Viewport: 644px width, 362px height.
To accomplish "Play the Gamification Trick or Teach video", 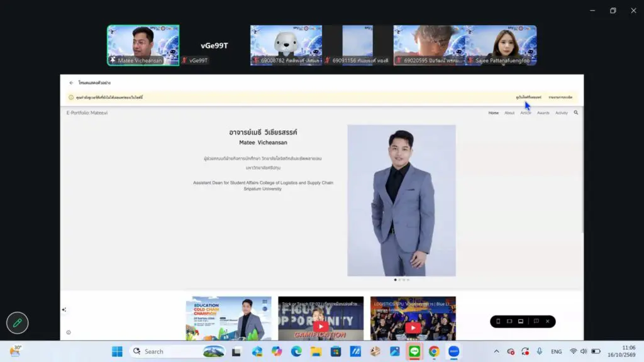I will tap(321, 327).
